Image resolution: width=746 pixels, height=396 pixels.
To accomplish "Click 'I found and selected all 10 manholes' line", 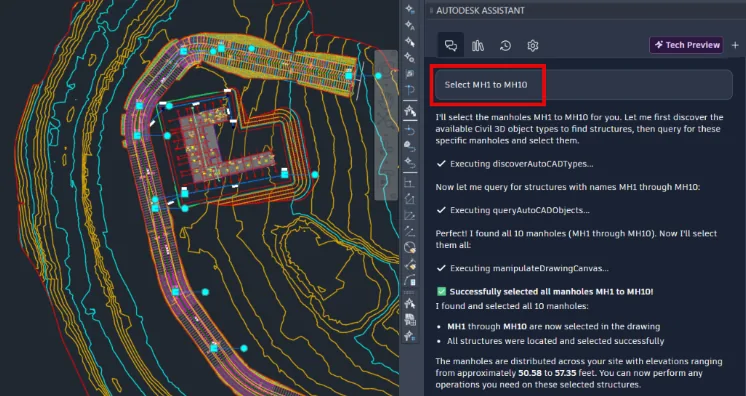I will point(512,306).
